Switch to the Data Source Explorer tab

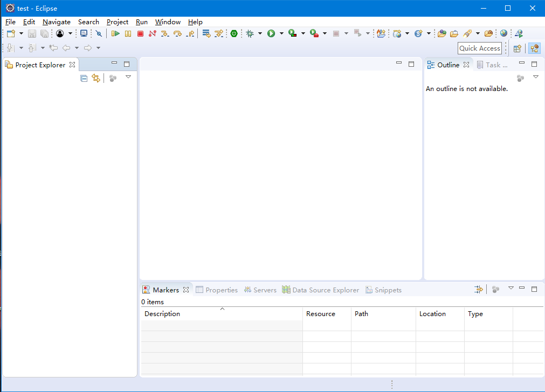(321, 290)
